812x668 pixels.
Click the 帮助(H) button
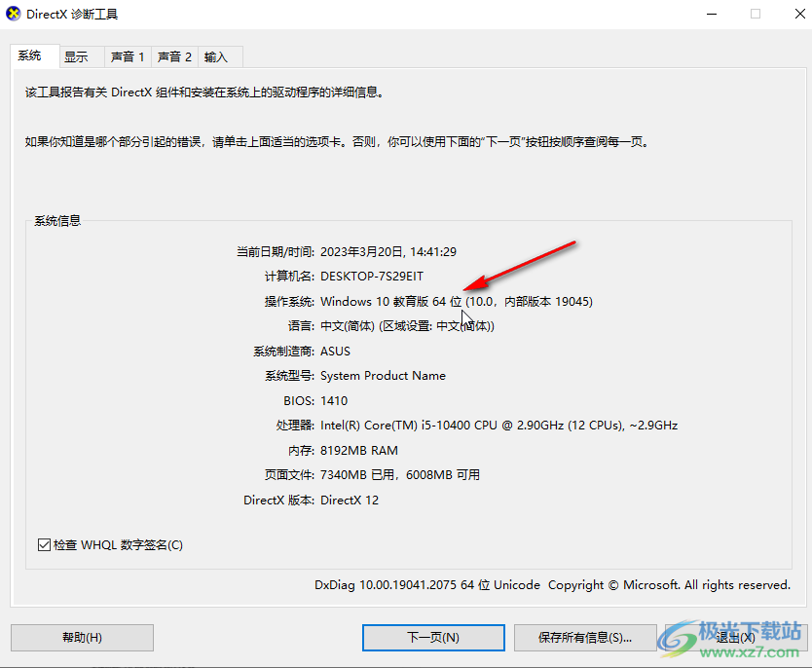coord(82,638)
